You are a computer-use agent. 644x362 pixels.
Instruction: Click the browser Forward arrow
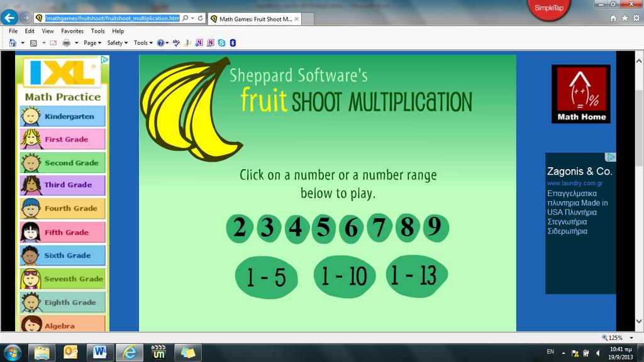tap(25, 18)
